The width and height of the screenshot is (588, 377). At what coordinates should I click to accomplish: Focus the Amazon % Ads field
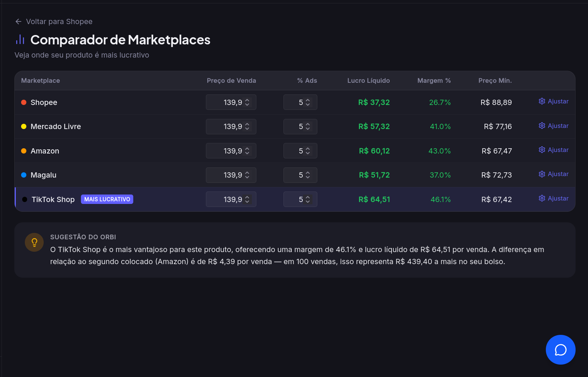click(300, 151)
